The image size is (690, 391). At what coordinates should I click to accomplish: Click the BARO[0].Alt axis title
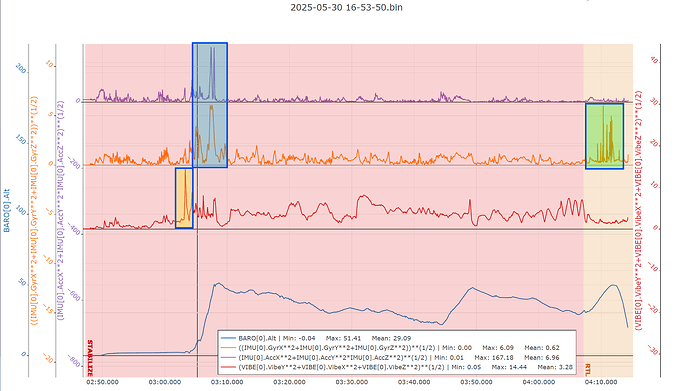7,211
